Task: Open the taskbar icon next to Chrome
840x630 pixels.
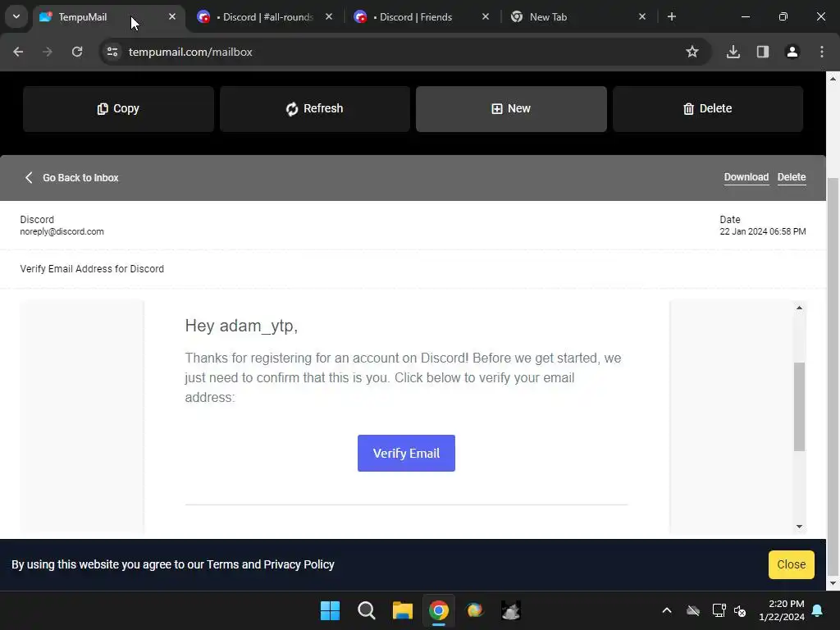Action: [x=475, y=610]
